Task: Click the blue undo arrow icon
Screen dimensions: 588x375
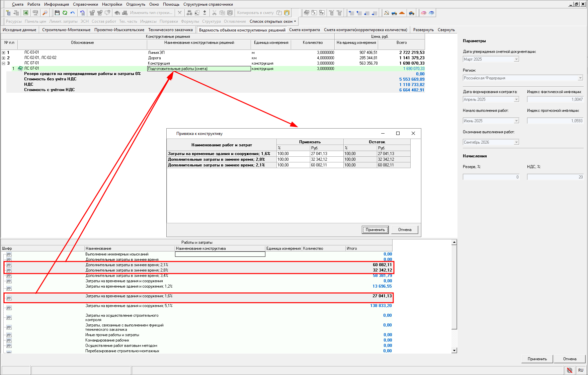Action: click(x=73, y=13)
